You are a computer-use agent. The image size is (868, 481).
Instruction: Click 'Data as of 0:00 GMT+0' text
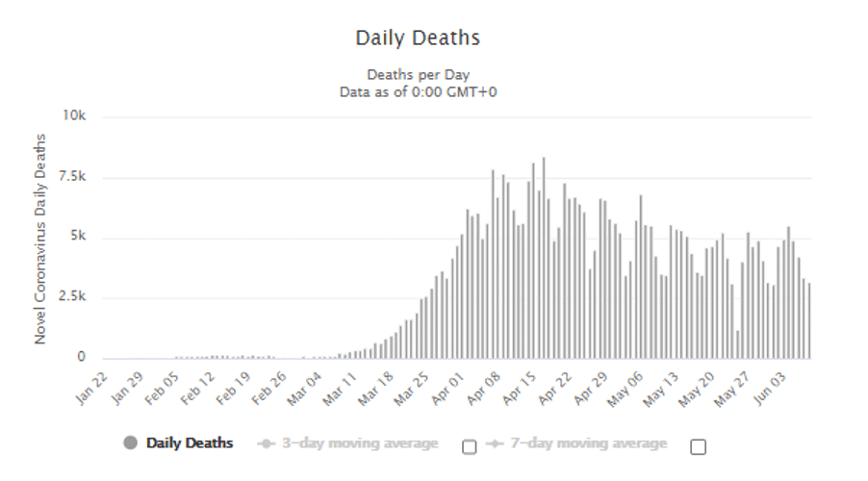(419, 92)
